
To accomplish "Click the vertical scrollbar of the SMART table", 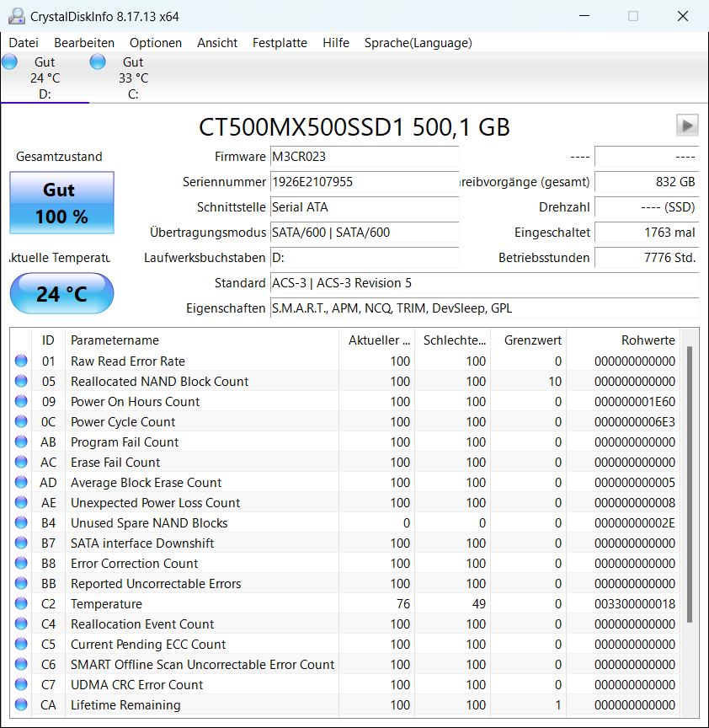I will point(690,484).
